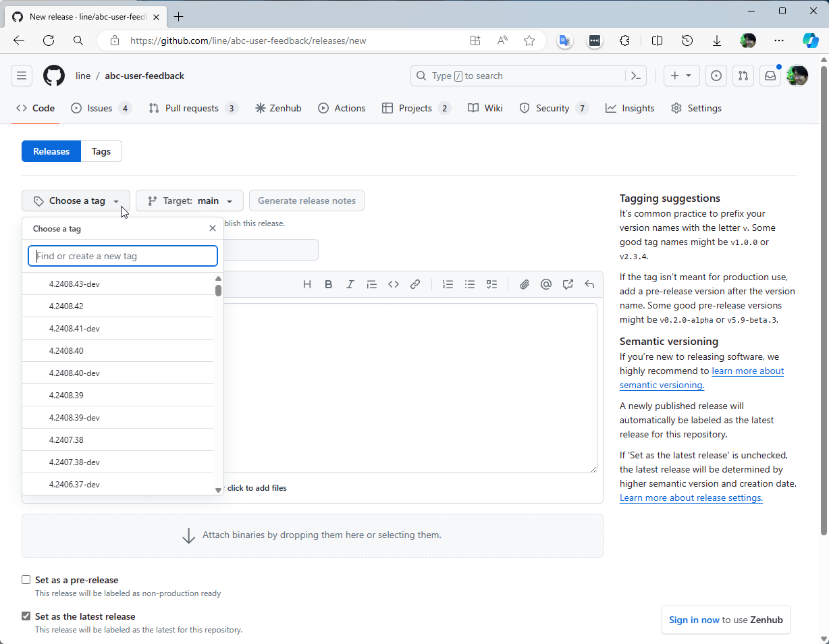
Task: Open the notifications inbox icon
Action: click(770, 76)
